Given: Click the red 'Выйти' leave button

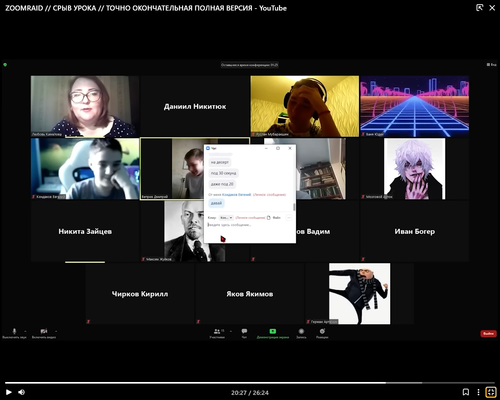Looking at the screenshot, I should pyautogui.click(x=488, y=333).
